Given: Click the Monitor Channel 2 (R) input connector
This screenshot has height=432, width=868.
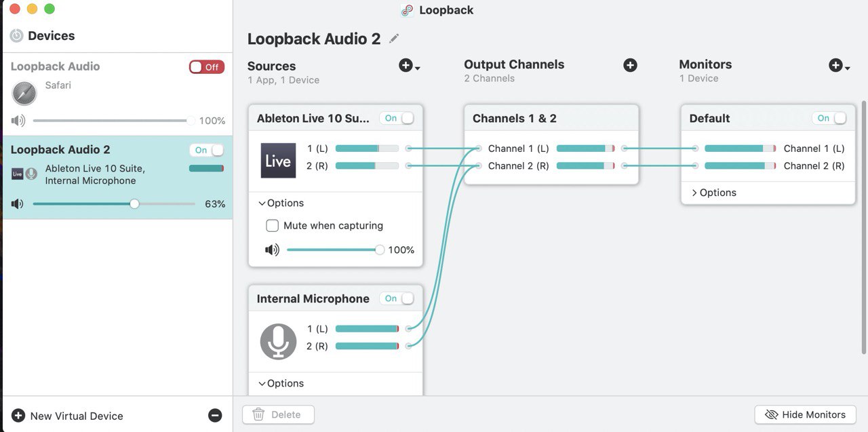Looking at the screenshot, I should point(695,165).
